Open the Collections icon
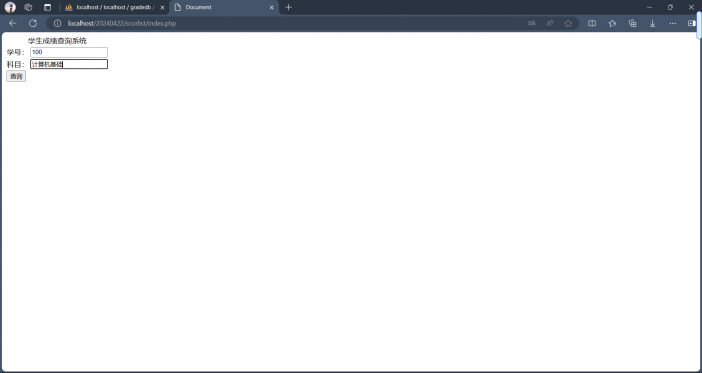This screenshot has height=373, width=702. click(633, 23)
